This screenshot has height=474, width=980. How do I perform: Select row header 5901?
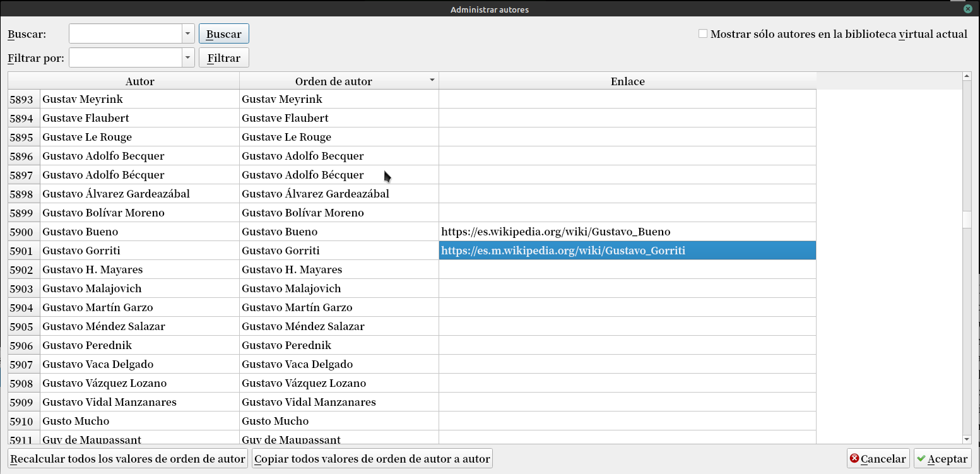point(24,251)
